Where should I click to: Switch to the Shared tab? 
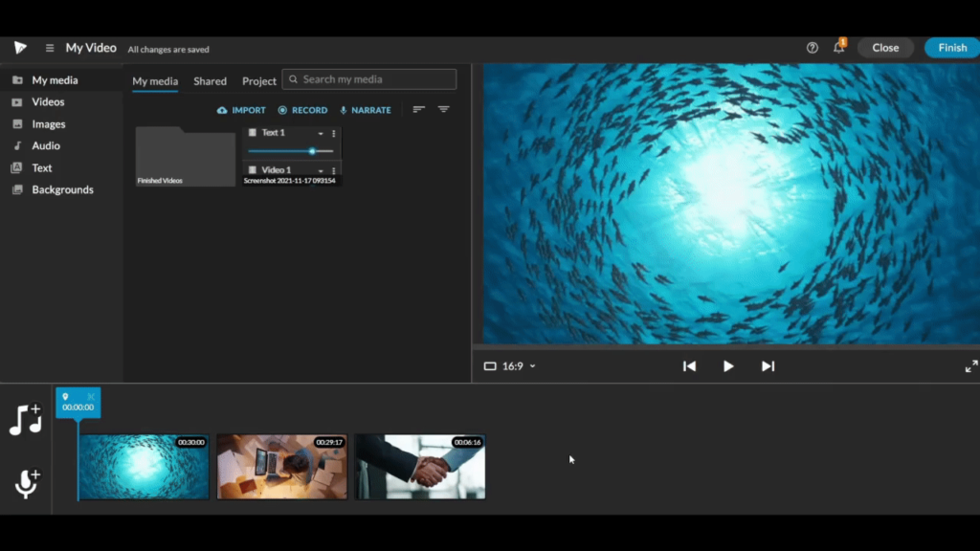click(x=210, y=81)
